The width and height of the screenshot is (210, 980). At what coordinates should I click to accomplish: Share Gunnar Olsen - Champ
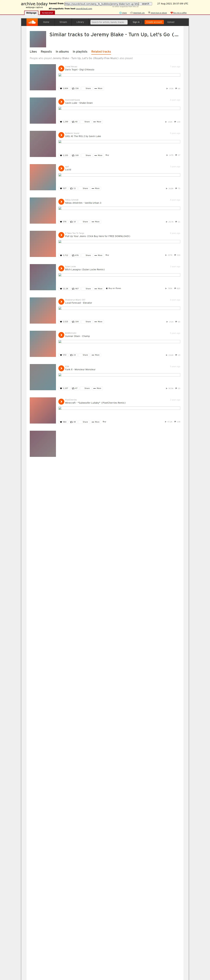coord(84,355)
